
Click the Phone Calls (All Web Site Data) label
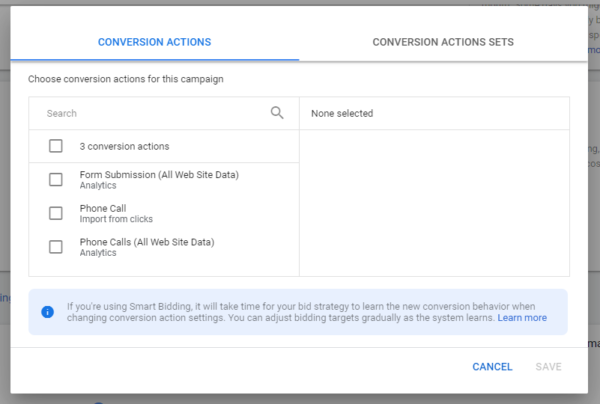147,241
